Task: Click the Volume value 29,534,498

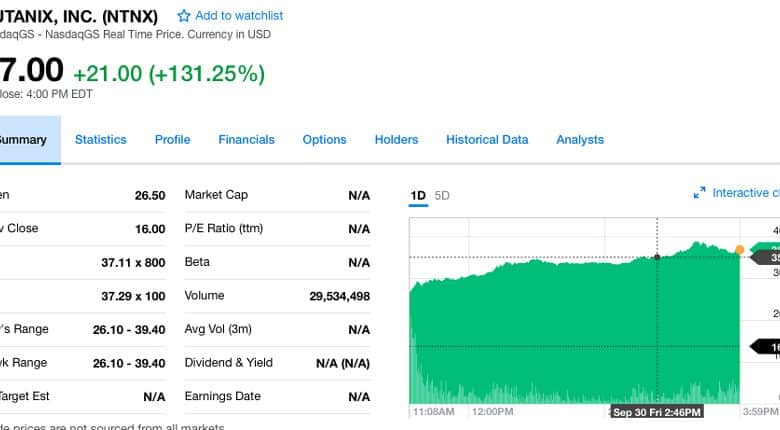Action: click(x=339, y=296)
